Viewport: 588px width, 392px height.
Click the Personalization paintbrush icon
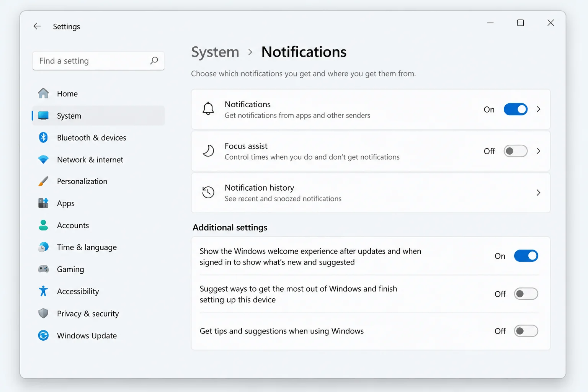(43, 181)
